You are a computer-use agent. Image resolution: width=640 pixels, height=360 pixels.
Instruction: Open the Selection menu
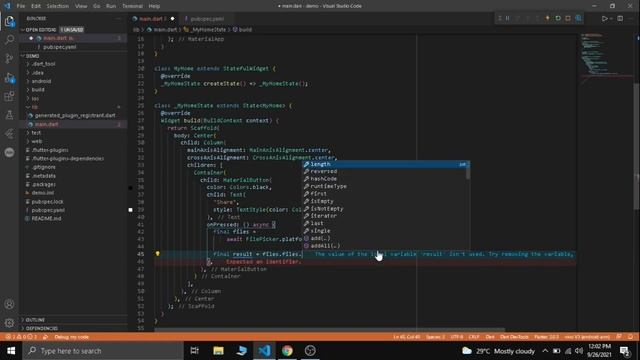coord(58,6)
